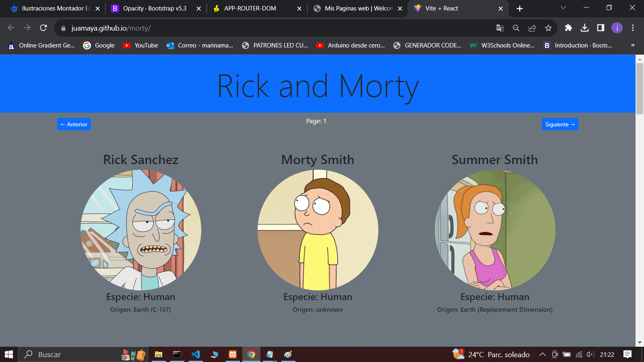Screen dimensions: 644x362
Task: Open W3Schools Online bookmark
Action: pyautogui.click(x=502, y=45)
